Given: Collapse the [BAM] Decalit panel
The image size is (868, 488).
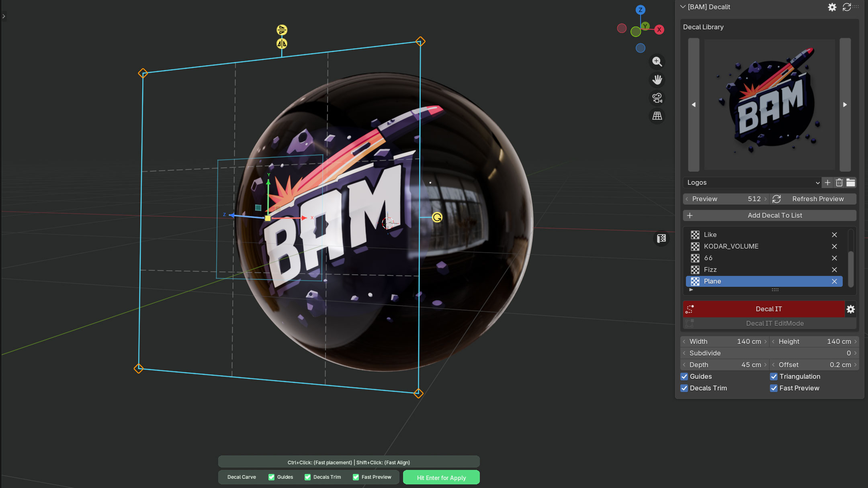Looking at the screenshot, I should [x=683, y=7].
